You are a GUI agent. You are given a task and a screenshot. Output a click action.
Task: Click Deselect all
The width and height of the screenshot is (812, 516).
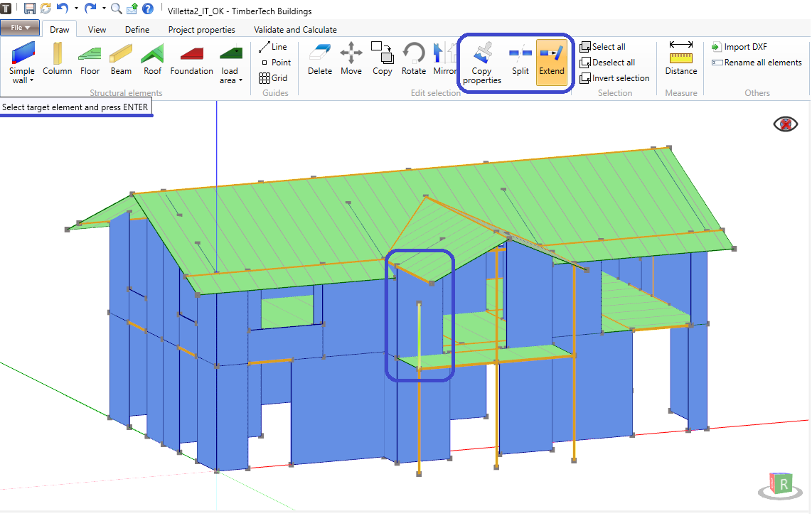coord(607,62)
